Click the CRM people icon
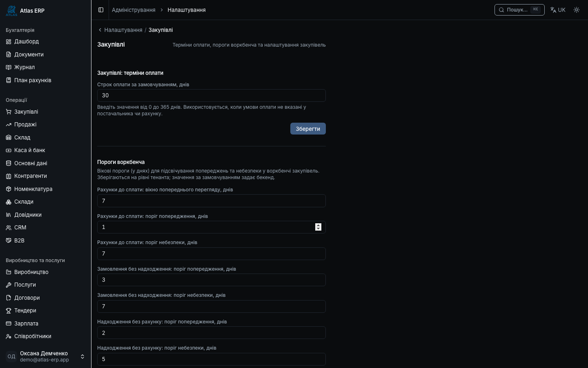This screenshot has width=588, height=368. [9, 227]
